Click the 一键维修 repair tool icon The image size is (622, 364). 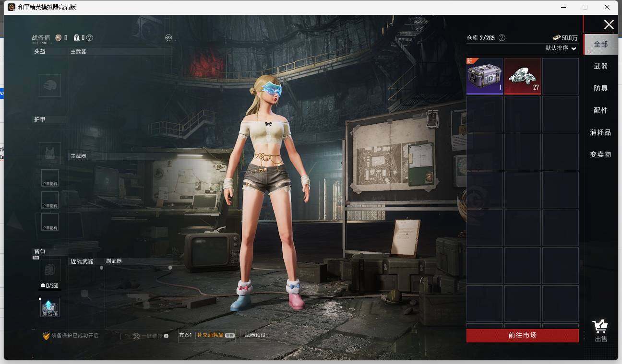click(136, 336)
